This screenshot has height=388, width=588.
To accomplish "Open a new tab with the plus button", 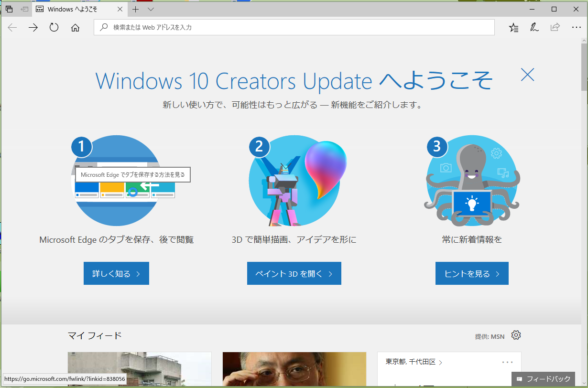I will 136,9.
